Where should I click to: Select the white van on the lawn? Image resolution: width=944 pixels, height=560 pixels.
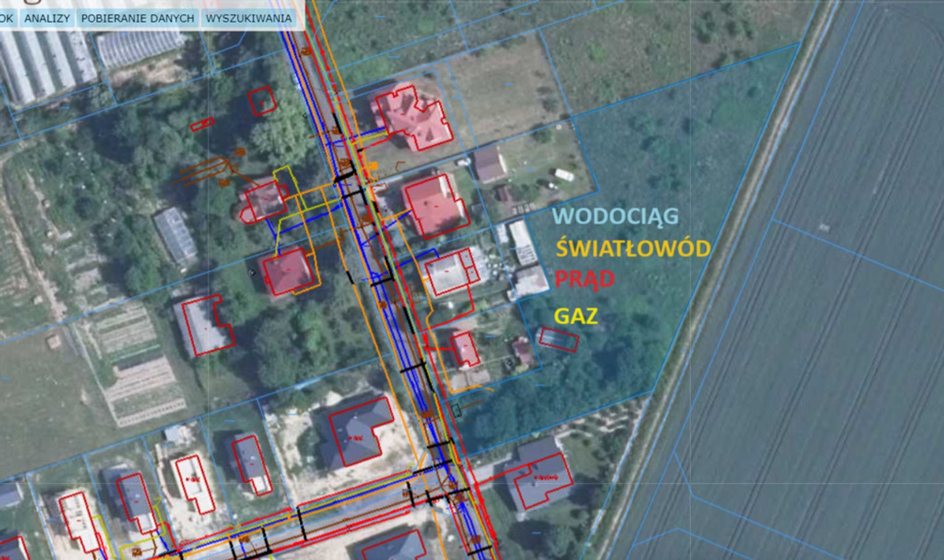tap(564, 175)
